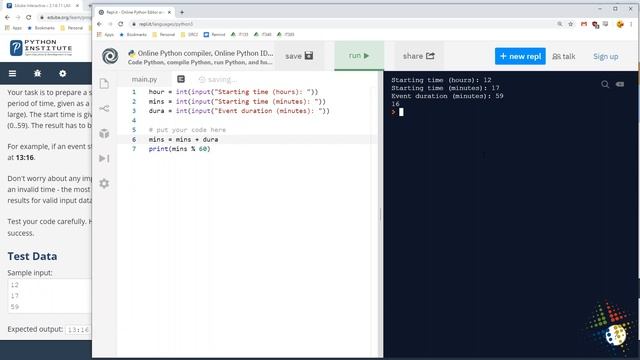640x360 pixels.
Task: Bookmark this page with the star icon
Action: 571,24
